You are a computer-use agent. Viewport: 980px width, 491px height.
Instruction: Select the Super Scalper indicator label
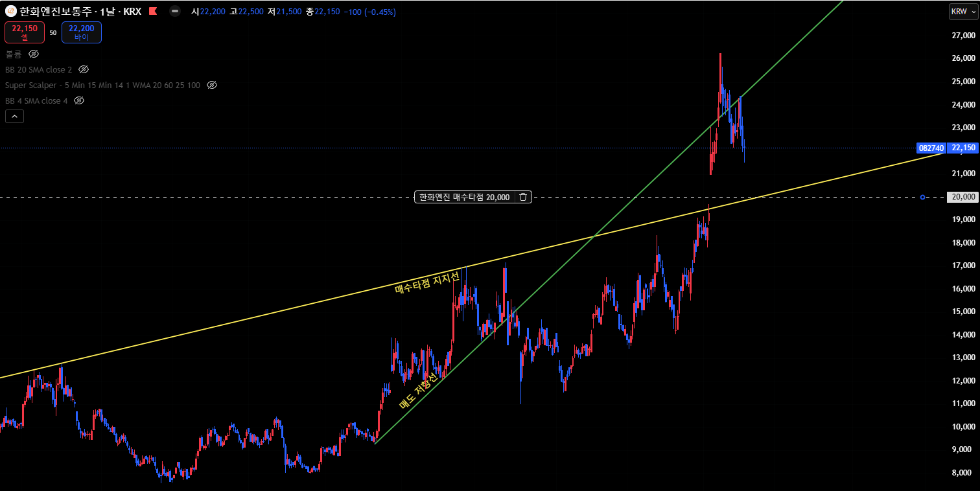[102, 85]
